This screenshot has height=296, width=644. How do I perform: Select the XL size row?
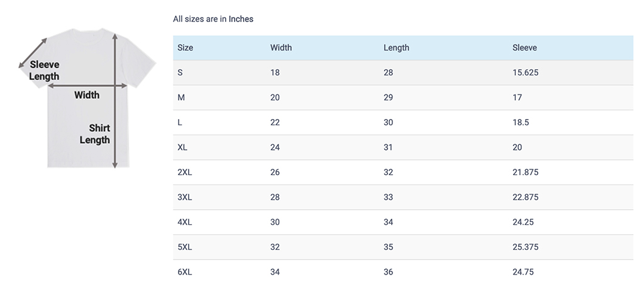pyautogui.click(x=183, y=147)
